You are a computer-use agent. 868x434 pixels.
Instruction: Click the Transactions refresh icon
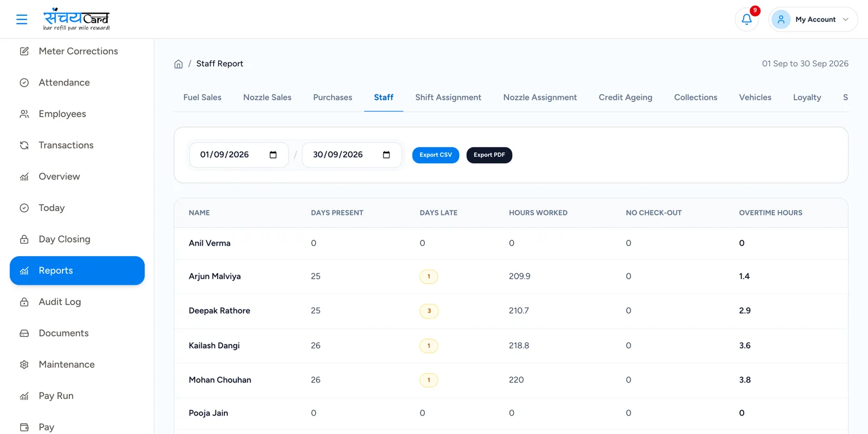(24, 145)
